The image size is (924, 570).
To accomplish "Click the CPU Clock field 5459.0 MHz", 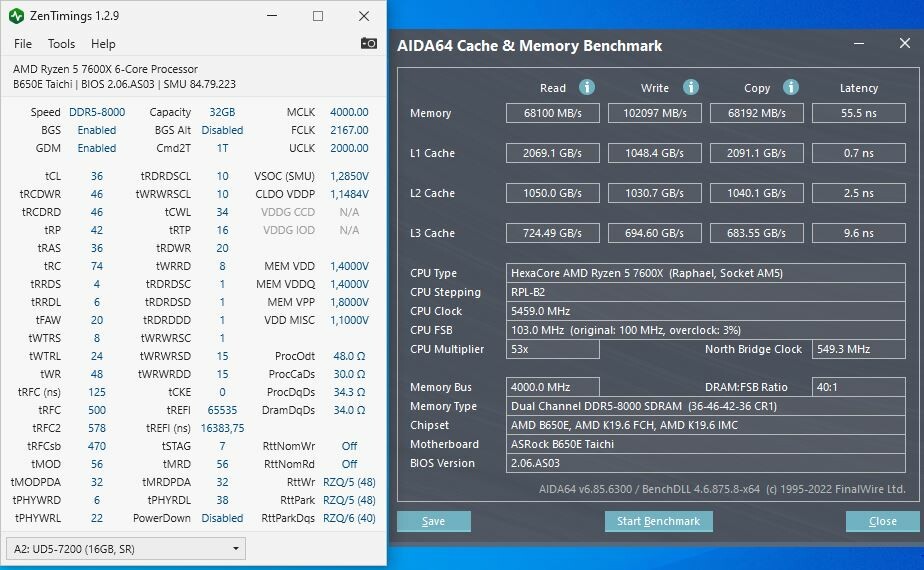I will click(x=705, y=311).
